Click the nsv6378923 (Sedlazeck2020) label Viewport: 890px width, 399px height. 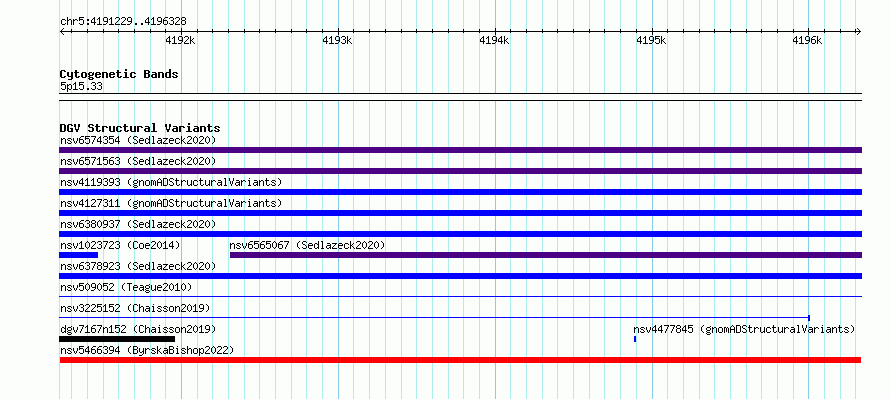tap(138, 266)
